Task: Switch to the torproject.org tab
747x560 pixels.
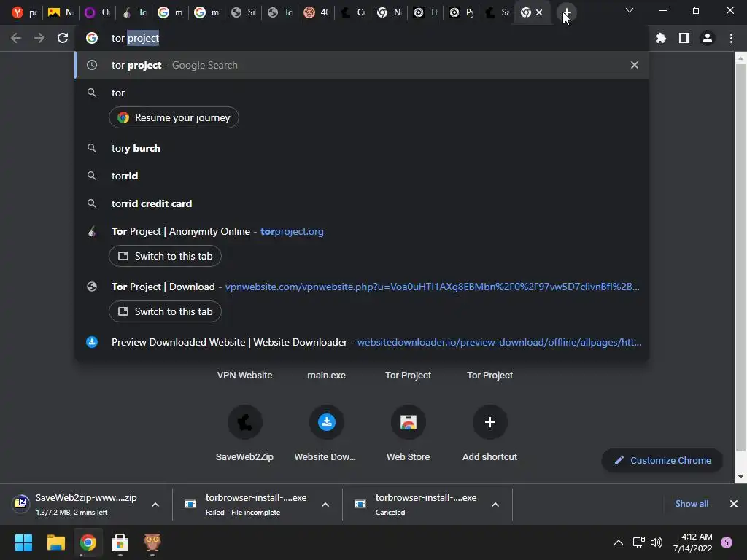Action: [165, 256]
